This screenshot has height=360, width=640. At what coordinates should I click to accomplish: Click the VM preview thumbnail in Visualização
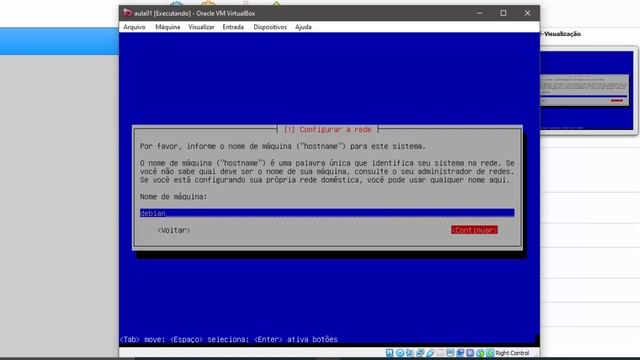pos(587,90)
